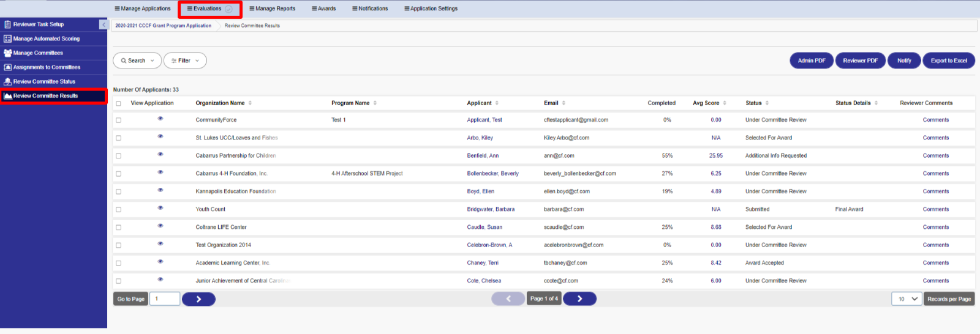Sort by the Organization Name column arrows
The height and width of the screenshot is (334, 980).
coord(250,103)
